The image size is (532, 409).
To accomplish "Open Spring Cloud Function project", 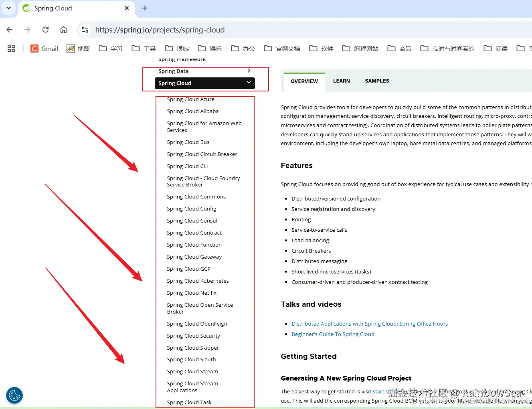I will [x=194, y=245].
